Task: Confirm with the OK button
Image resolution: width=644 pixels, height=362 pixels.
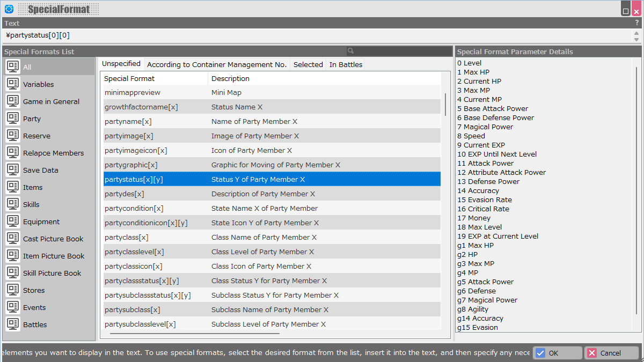Action: pos(558,353)
